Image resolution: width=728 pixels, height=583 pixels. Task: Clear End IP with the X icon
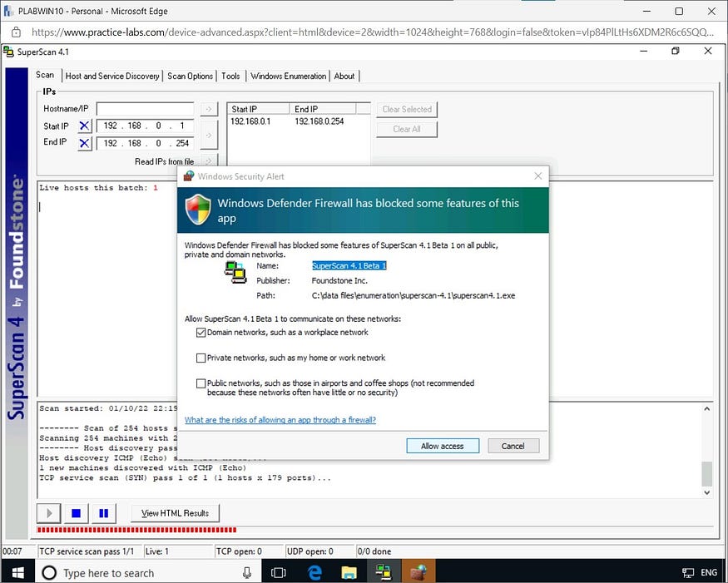point(85,143)
